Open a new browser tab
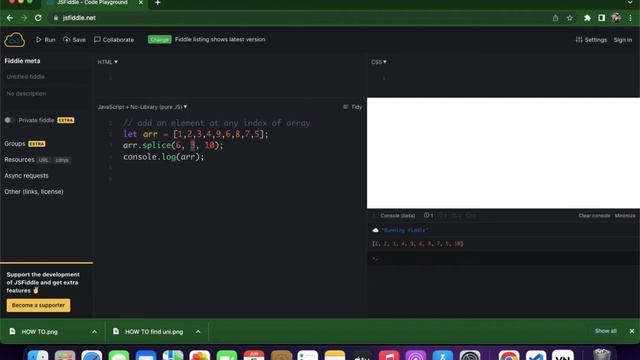Image resolution: width=640 pixels, height=360 pixels. pos(158,3)
